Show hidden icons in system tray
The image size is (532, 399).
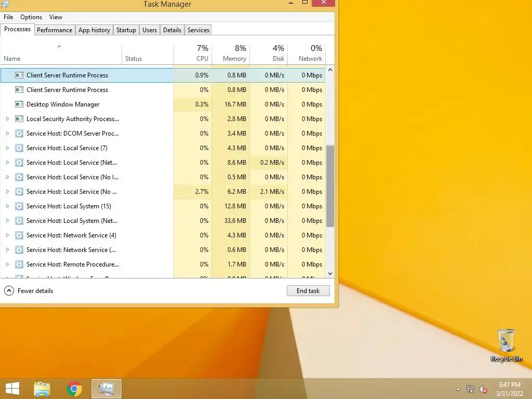458,389
